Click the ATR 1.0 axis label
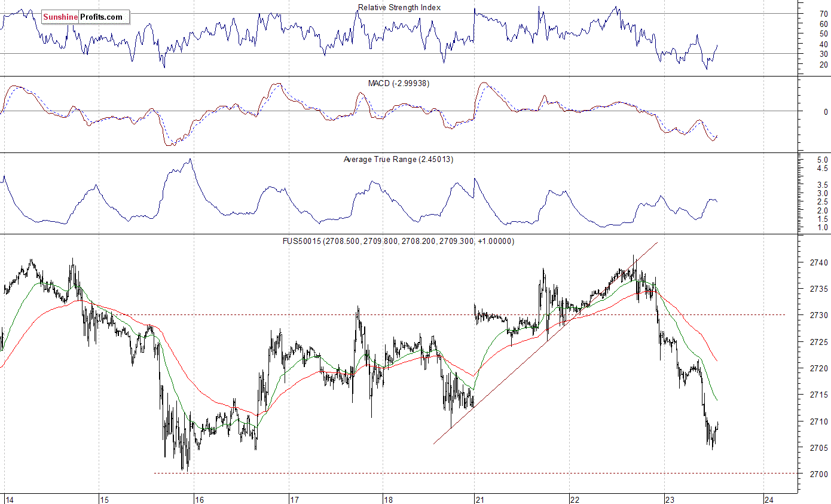The height and width of the screenshot is (504, 831). pyautogui.click(x=822, y=228)
